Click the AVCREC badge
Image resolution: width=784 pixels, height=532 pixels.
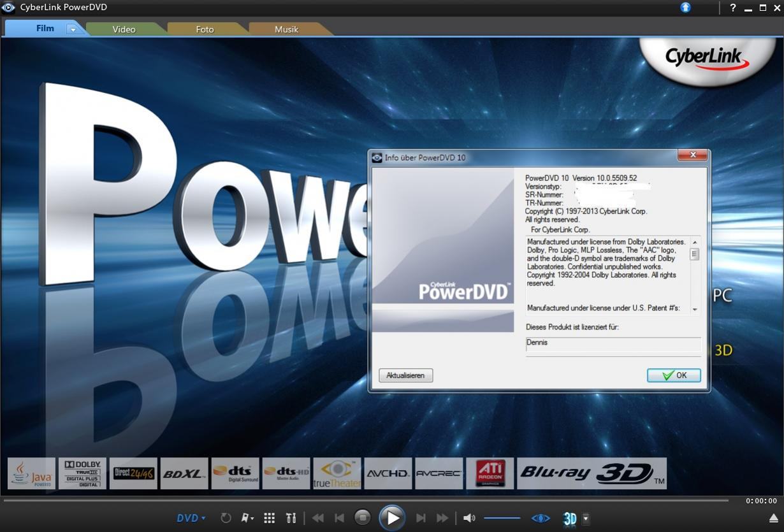pos(439,473)
